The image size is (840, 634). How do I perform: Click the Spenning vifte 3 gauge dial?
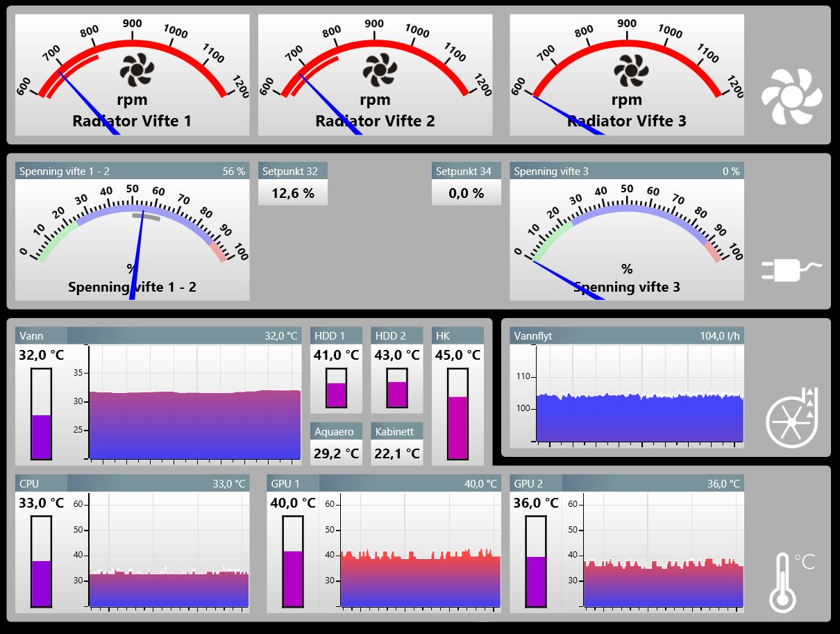point(627,240)
